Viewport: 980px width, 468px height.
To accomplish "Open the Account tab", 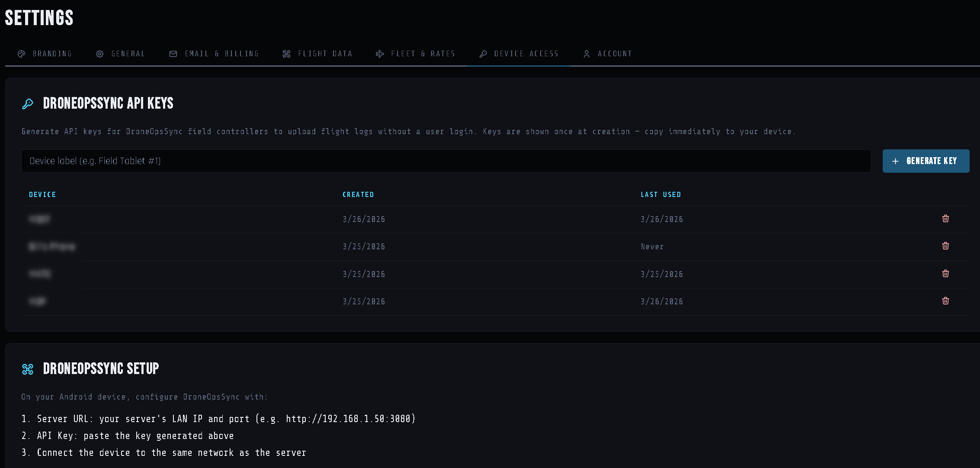I will point(608,54).
